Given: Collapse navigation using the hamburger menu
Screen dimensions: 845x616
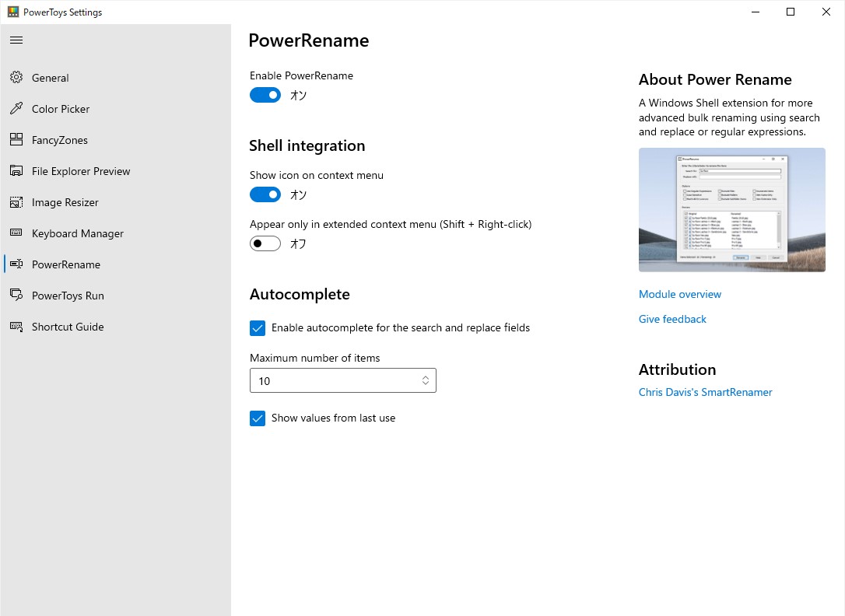Looking at the screenshot, I should 16,40.
